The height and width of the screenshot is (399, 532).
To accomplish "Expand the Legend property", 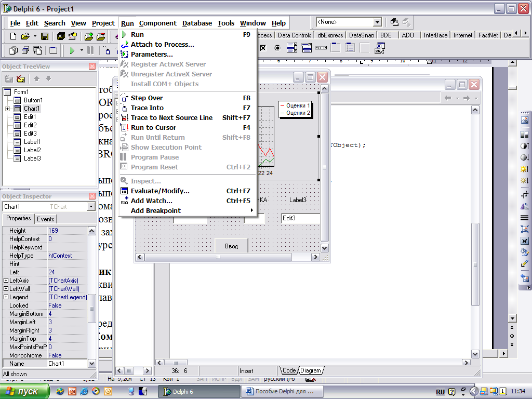I will pos(6,297).
